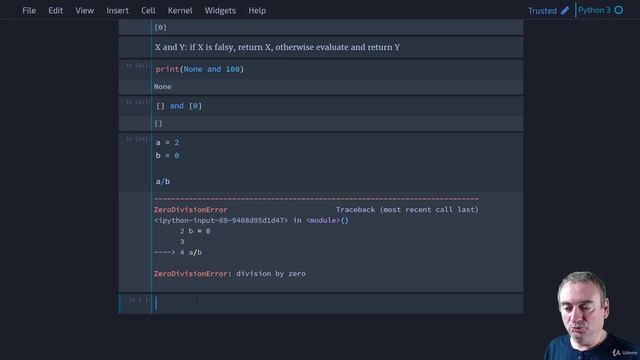Open the Kernel menu
640x360 pixels.
point(180,11)
